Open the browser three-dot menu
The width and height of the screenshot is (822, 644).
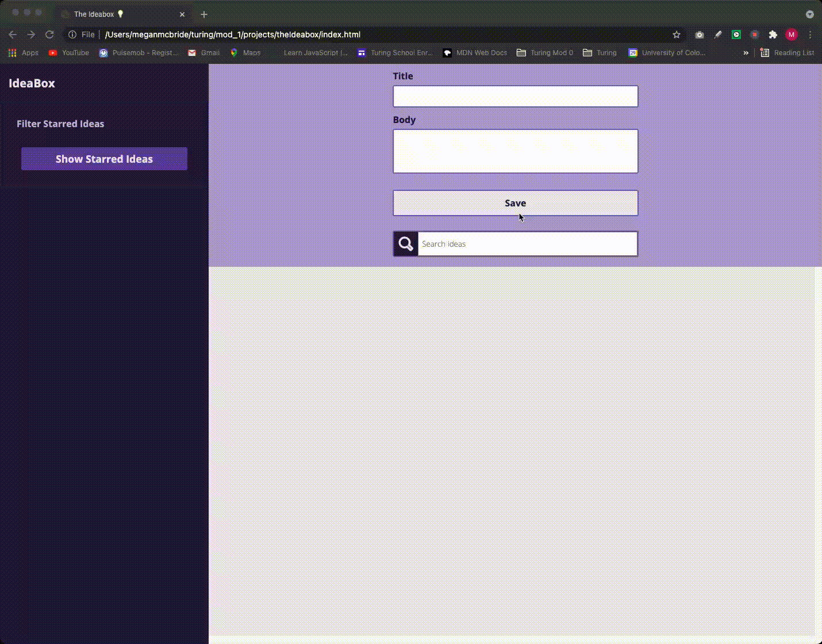point(811,34)
